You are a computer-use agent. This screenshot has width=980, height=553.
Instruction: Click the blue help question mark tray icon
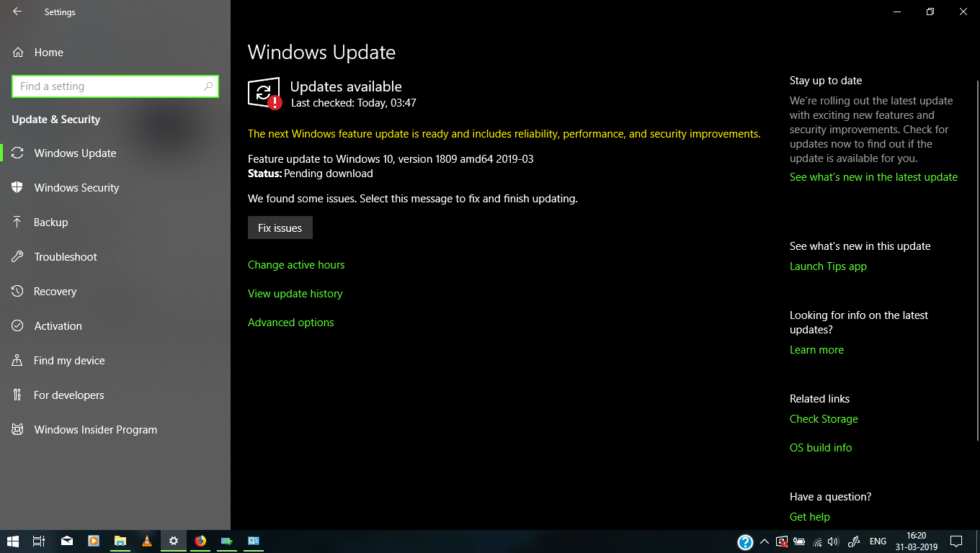coord(745,541)
